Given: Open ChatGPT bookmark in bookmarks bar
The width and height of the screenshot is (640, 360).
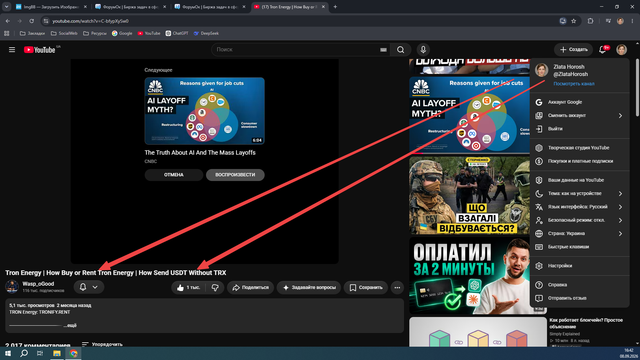Looking at the screenshot, I should tap(177, 33).
